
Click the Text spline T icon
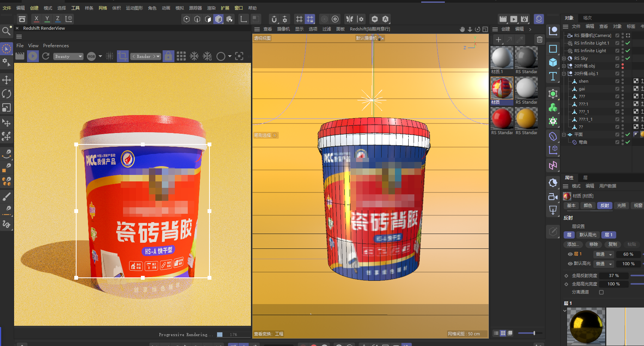(x=553, y=77)
